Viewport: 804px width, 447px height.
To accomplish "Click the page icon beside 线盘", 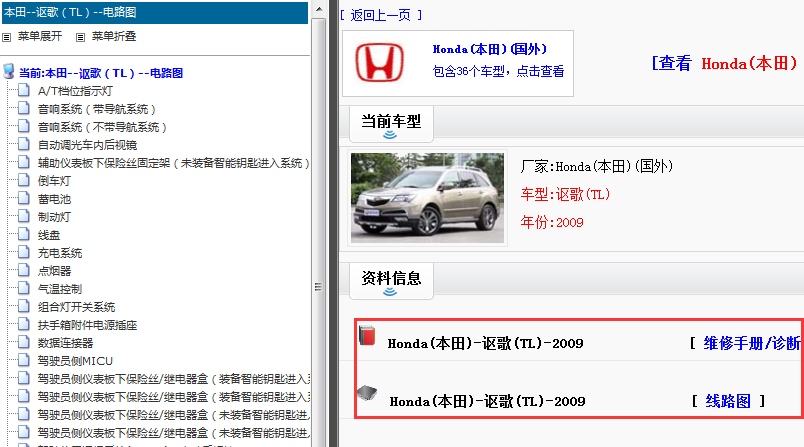I will 24,234.
